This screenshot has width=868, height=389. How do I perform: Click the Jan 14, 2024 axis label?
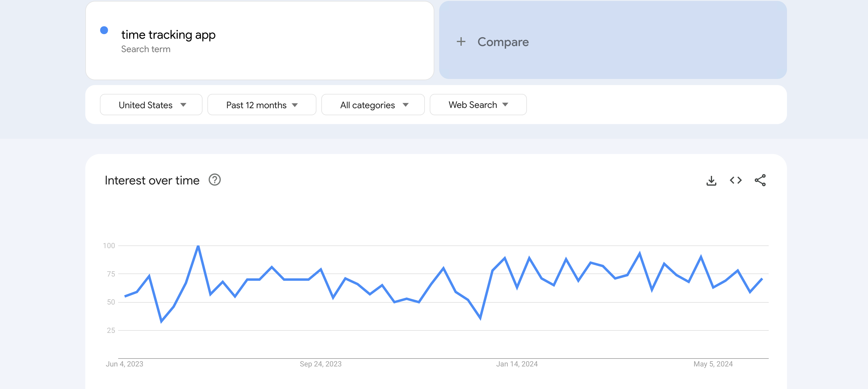tap(517, 364)
